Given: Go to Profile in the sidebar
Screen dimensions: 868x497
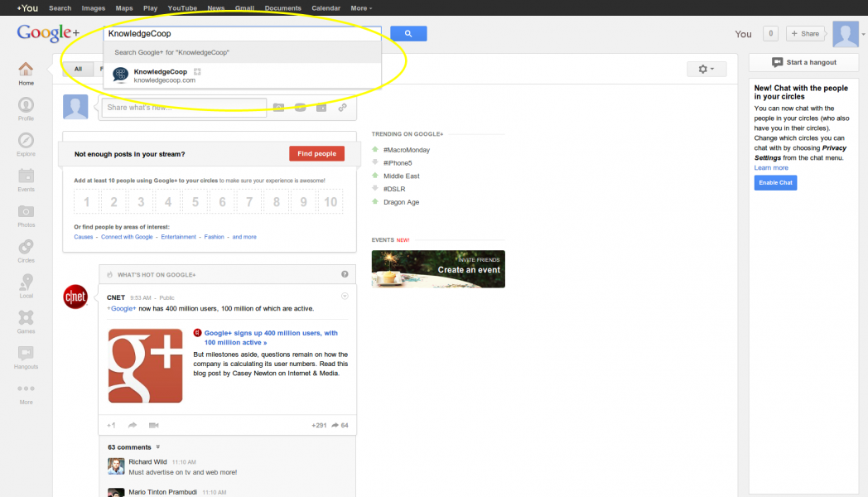Looking at the screenshot, I should click(26, 106).
